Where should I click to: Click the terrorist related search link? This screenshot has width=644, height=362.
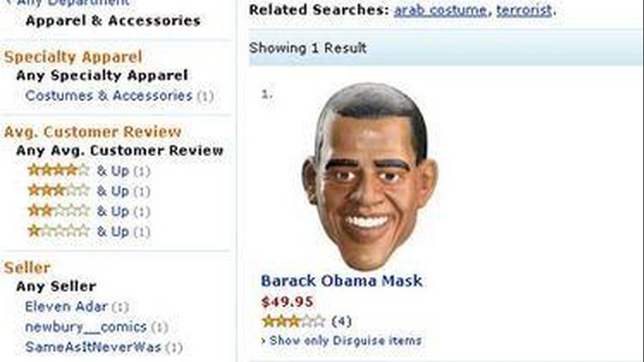pyautogui.click(x=524, y=9)
